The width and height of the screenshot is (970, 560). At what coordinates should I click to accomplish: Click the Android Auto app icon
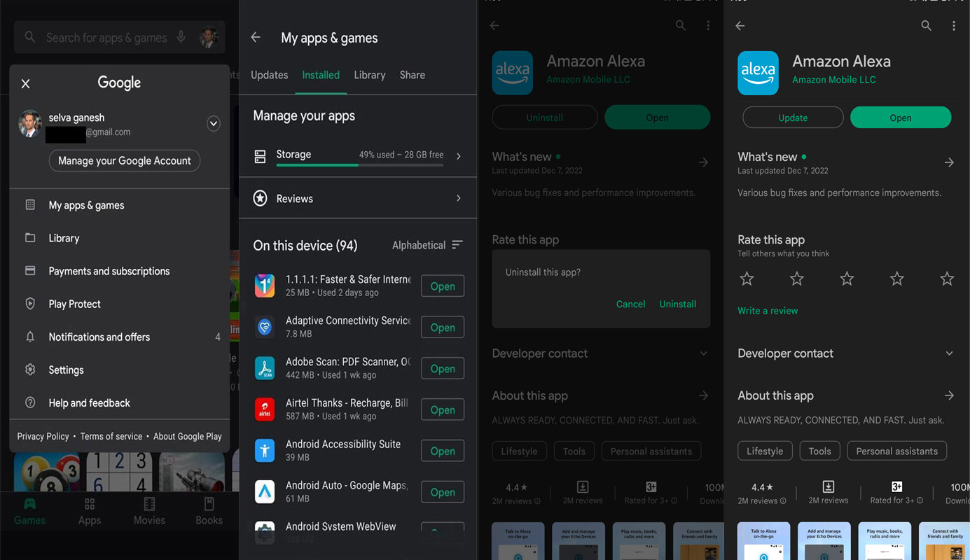pos(265,491)
